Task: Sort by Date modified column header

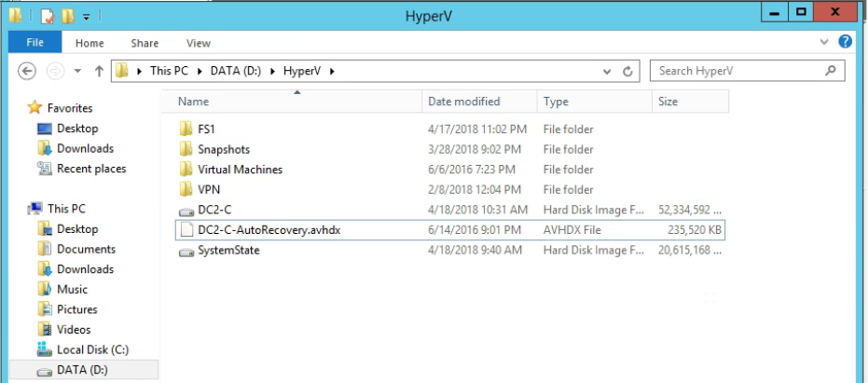Action: pyautogui.click(x=479, y=102)
